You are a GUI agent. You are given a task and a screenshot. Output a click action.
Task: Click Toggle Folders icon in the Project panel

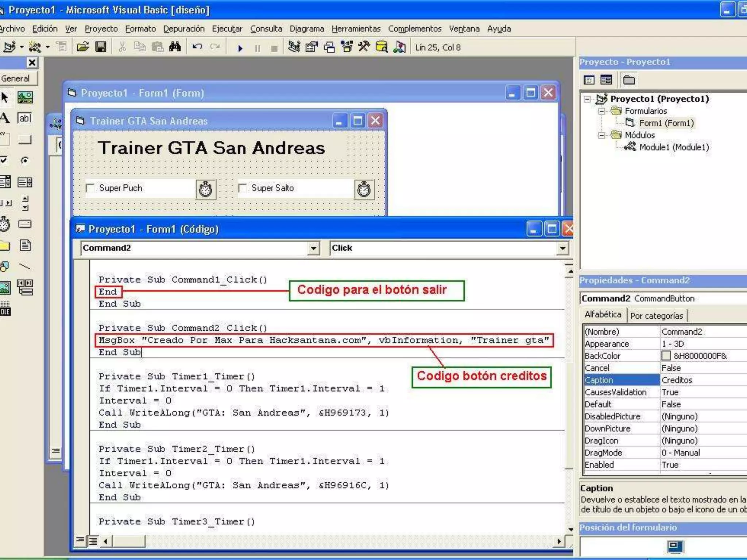(629, 80)
